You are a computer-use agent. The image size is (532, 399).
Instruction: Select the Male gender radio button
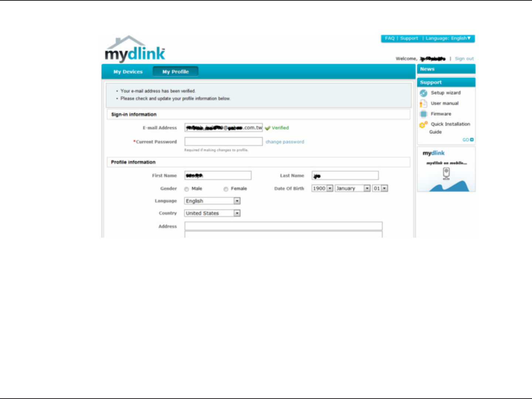187,189
